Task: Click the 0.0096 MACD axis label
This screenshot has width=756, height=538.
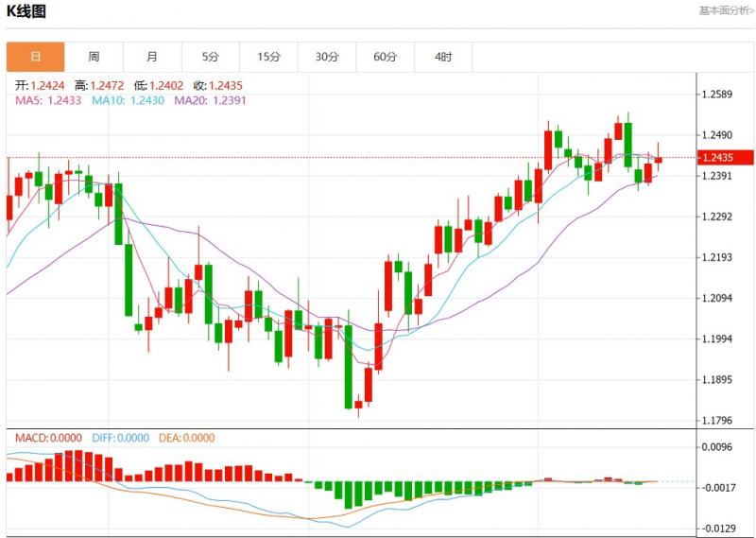Action: point(717,446)
